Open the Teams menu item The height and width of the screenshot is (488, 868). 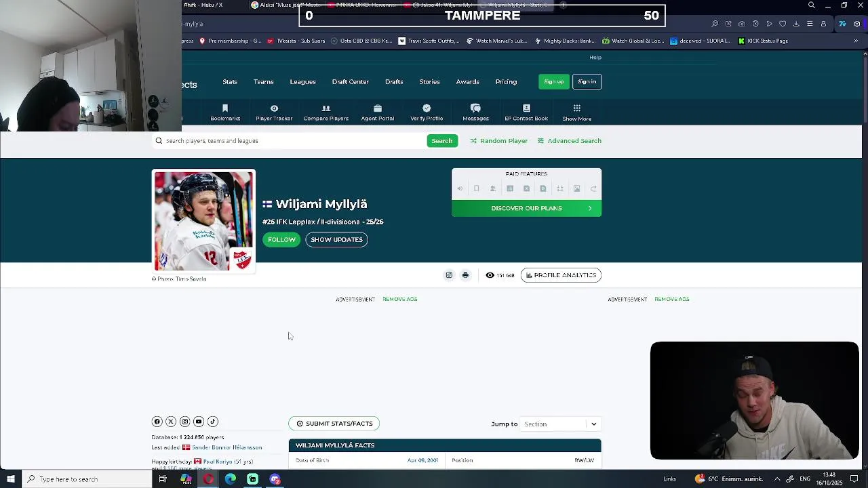[264, 82]
